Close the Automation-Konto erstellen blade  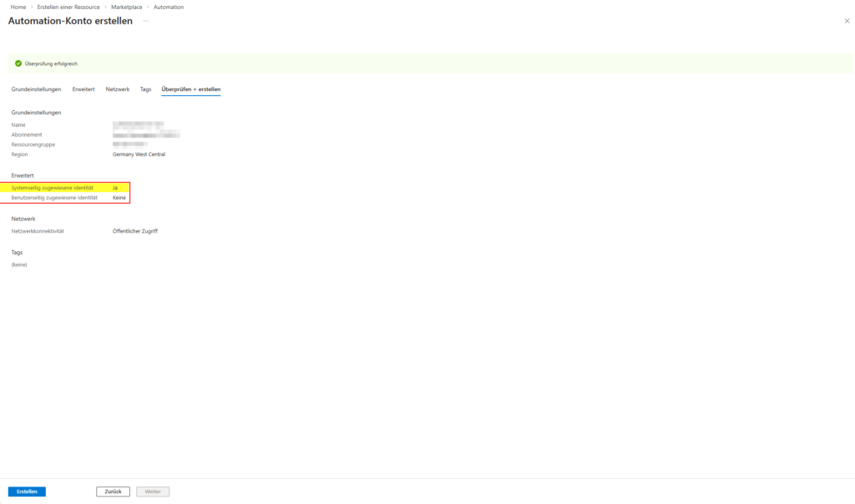click(x=847, y=21)
